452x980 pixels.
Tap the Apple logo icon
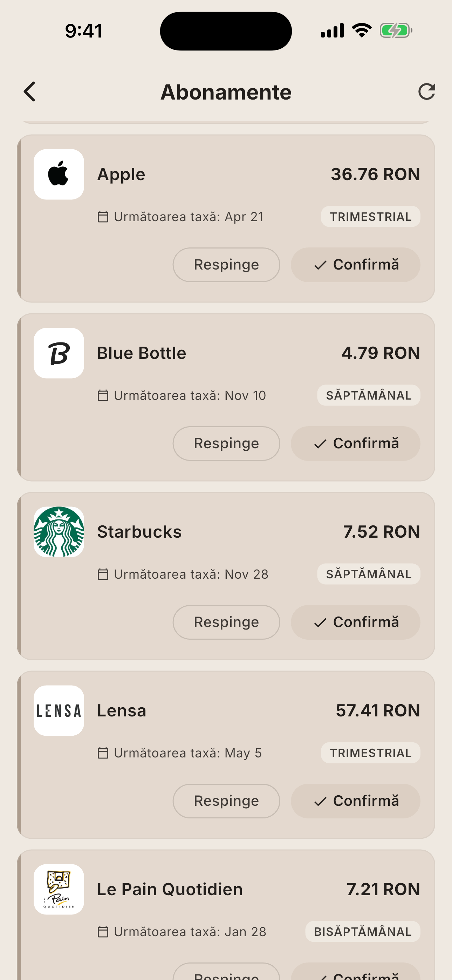pyautogui.click(x=59, y=174)
